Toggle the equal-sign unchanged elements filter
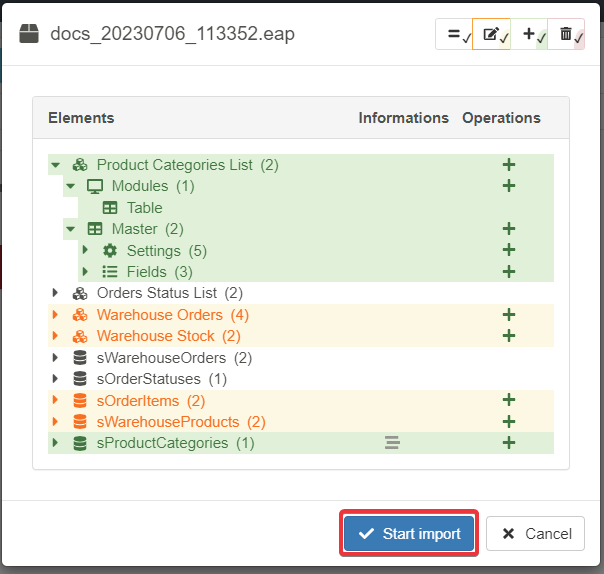This screenshot has height=574, width=604. [454, 35]
